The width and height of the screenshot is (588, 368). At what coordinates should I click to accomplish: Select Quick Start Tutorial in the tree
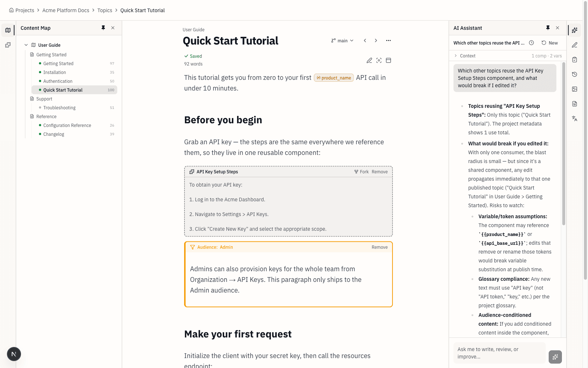coord(74,90)
